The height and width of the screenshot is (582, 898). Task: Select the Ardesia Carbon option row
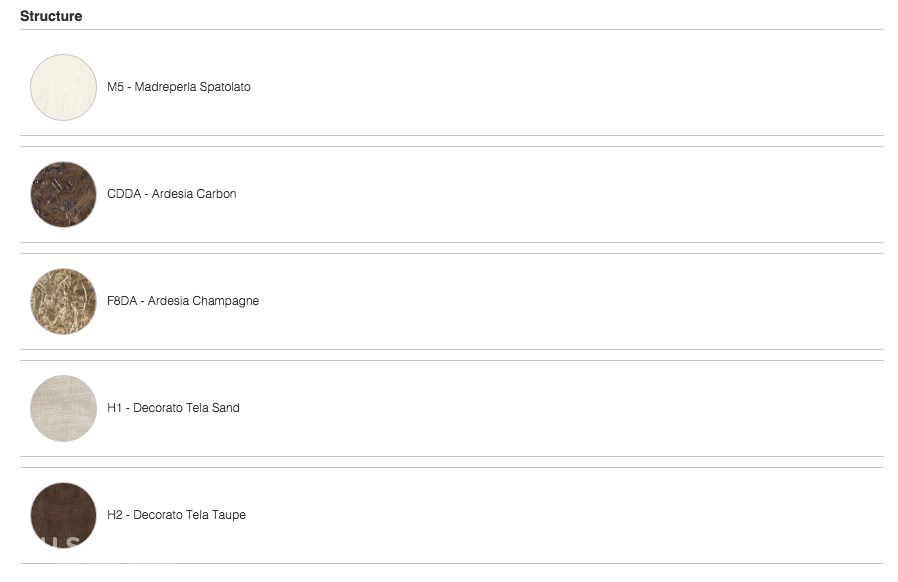452,194
